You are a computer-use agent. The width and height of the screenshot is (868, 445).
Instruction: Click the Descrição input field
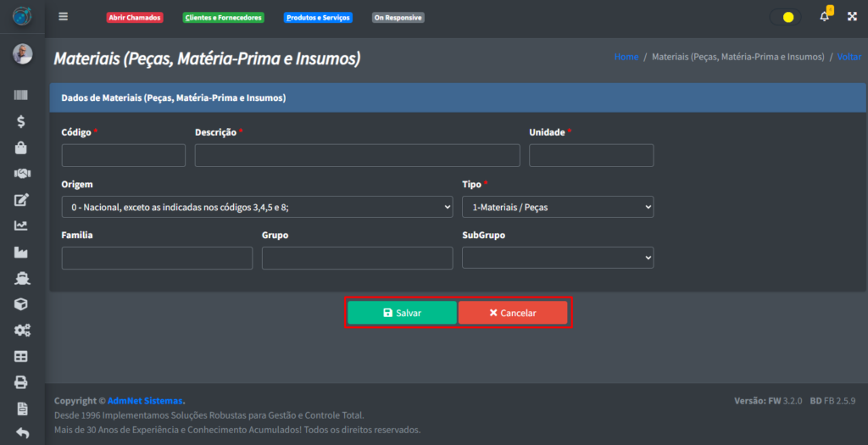click(357, 155)
